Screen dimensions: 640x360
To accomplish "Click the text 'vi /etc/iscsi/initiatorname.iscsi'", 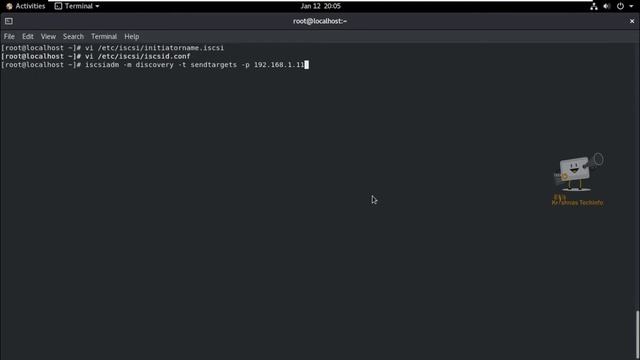I will pyautogui.click(x=154, y=48).
